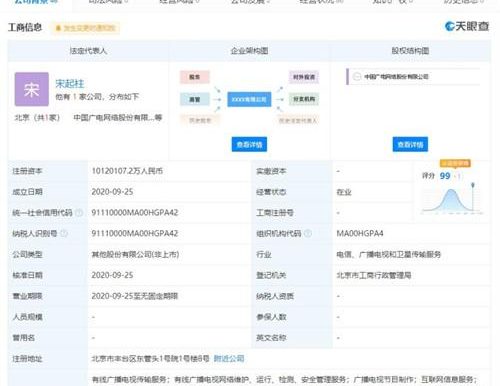Click the 股权结构图 column header
This screenshot has height=386, width=500.
(410, 51)
